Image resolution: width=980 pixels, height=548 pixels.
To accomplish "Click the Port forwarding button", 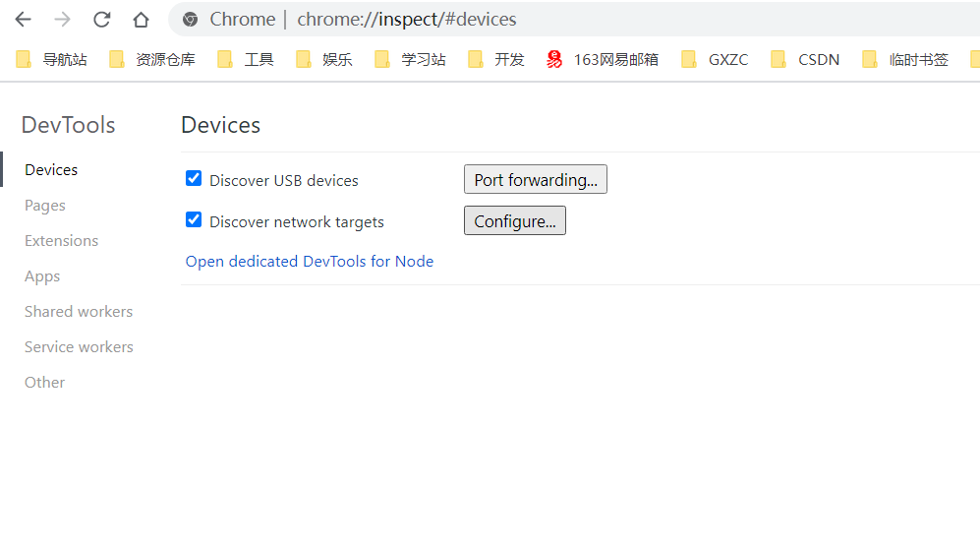I will (x=535, y=180).
